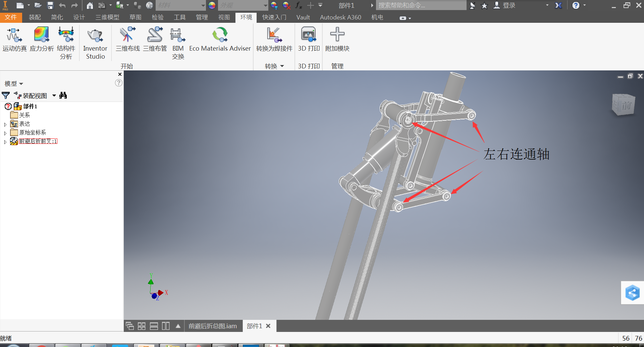
Task: Expand the 表达 tree node
Action: tap(5, 124)
